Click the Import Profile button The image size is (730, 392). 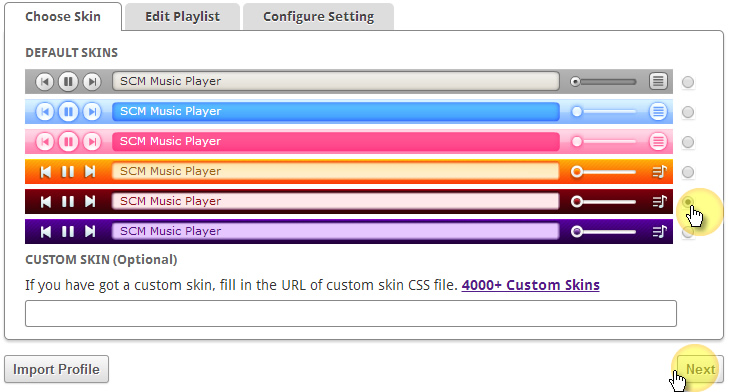[56, 369]
